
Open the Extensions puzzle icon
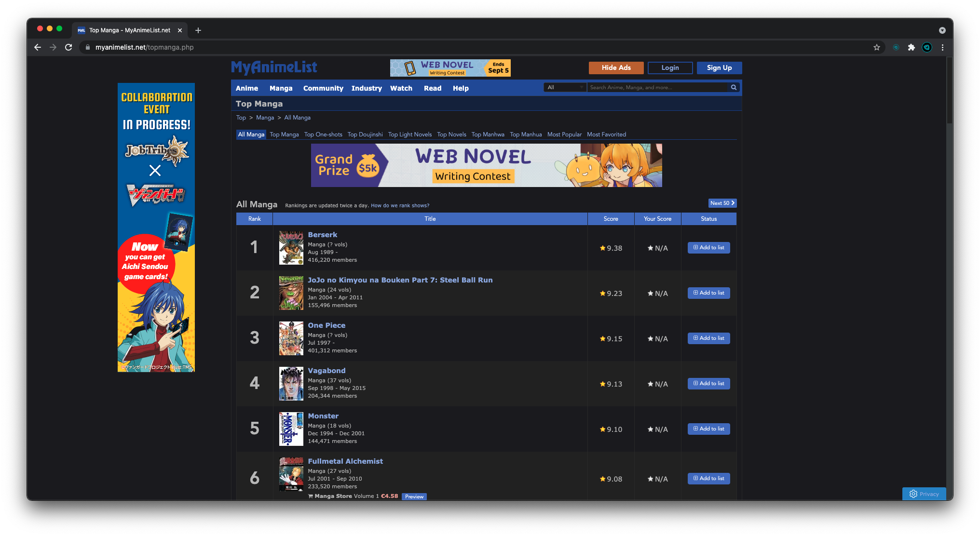911,47
